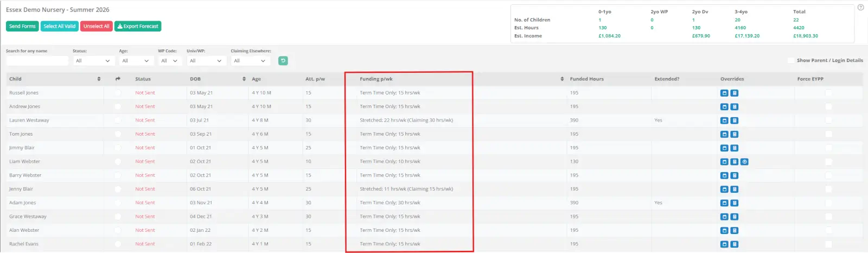Image resolution: width=868 pixels, height=253 pixels.
Task: Sort by Funding p/wk column arrows
Action: 562,79
